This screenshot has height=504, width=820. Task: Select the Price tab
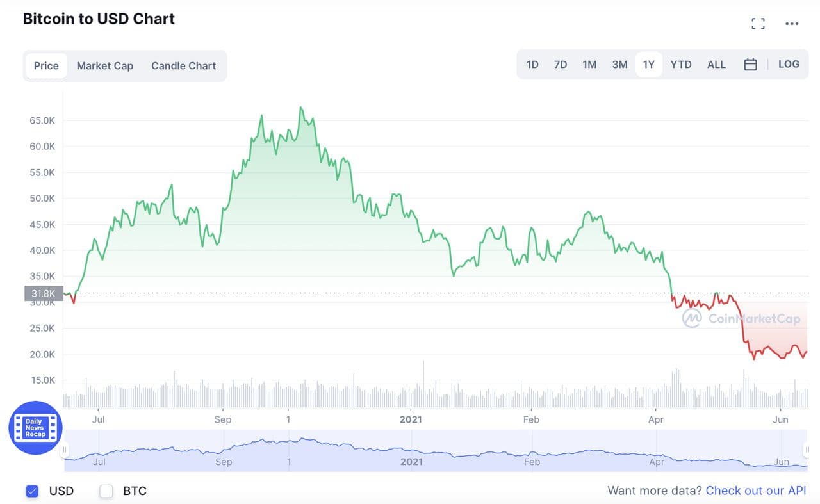(46, 65)
